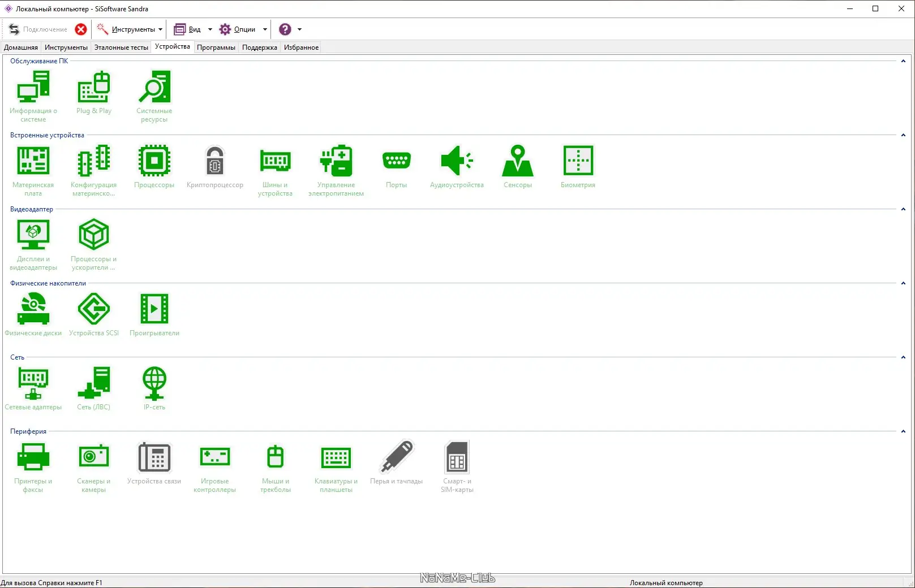
Task: Open Дисплеи и видеоадаптеры icon
Action: pos(33,244)
